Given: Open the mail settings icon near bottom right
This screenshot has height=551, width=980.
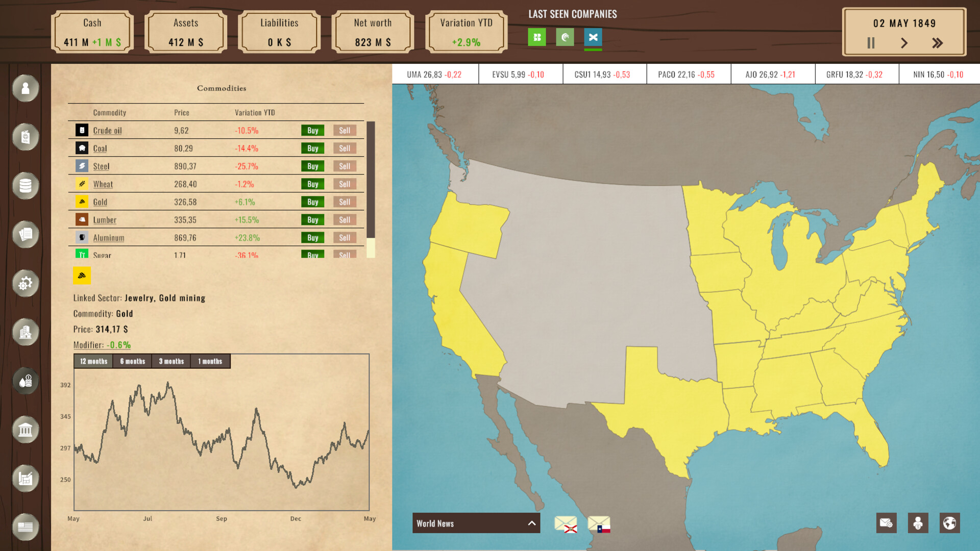Looking at the screenshot, I should coord(887,523).
